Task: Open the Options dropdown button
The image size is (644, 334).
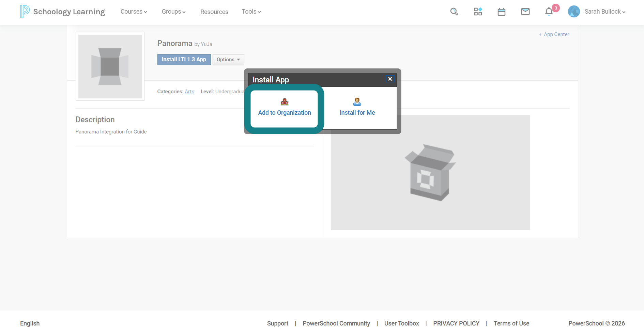Action: [228, 60]
